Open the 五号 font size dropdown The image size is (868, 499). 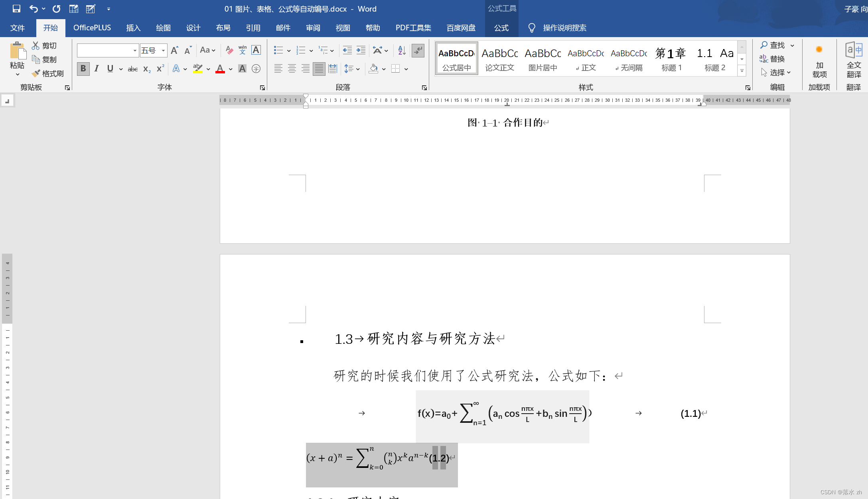[x=163, y=51]
